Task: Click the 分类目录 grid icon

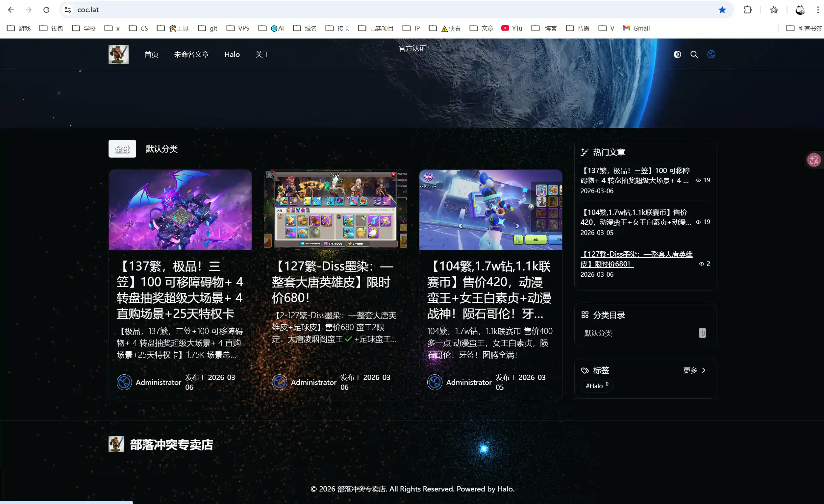Action: 585,315
